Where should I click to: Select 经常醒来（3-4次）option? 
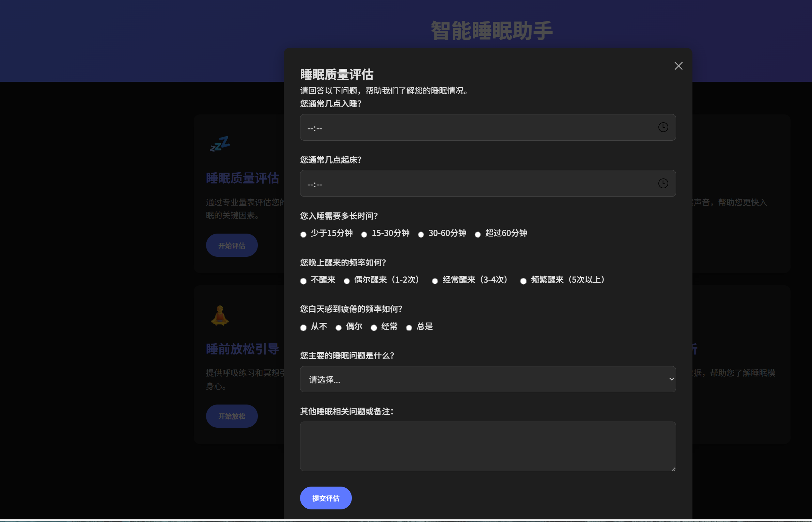point(435,281)
